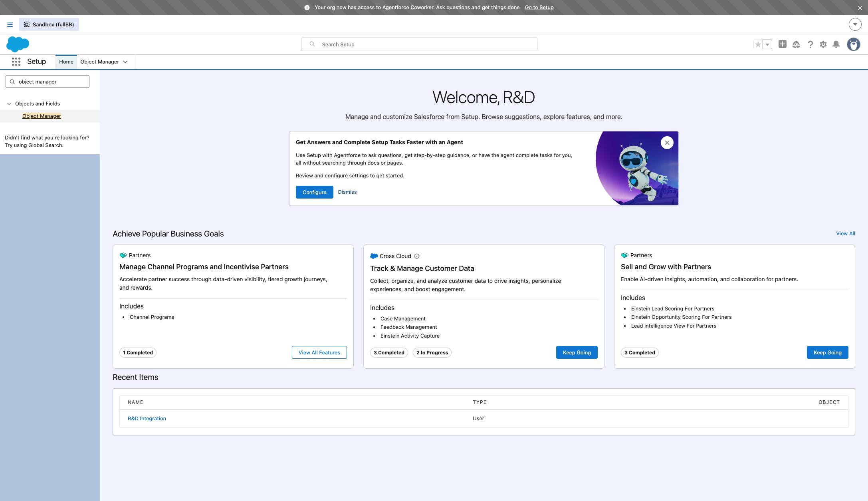Click the info icon next to Cross Cloud
Screen dimensions: 868x501
pos(417,256)
